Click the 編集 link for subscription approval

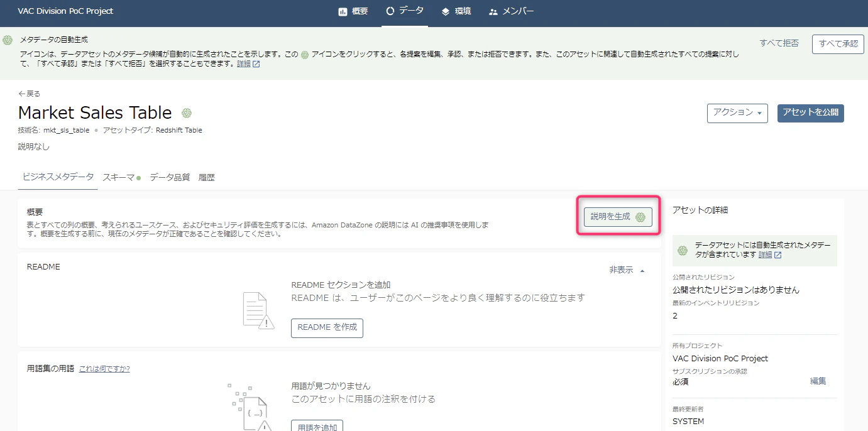point(818,381)
